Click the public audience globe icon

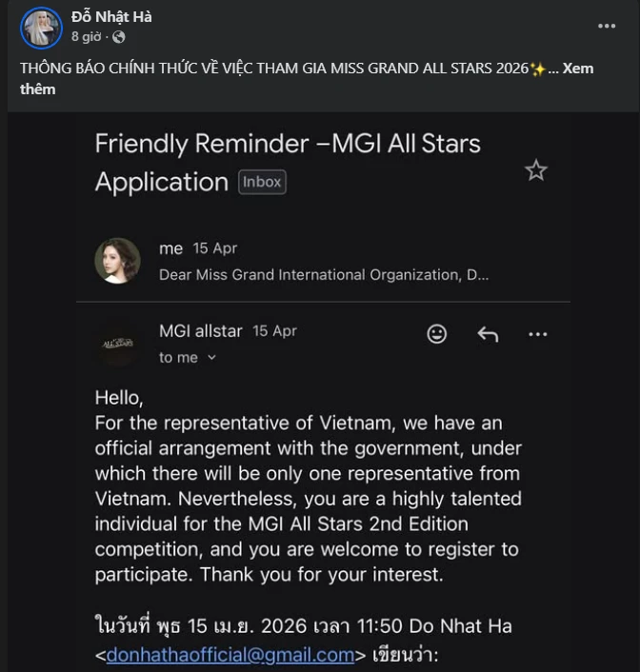[118, 37]
